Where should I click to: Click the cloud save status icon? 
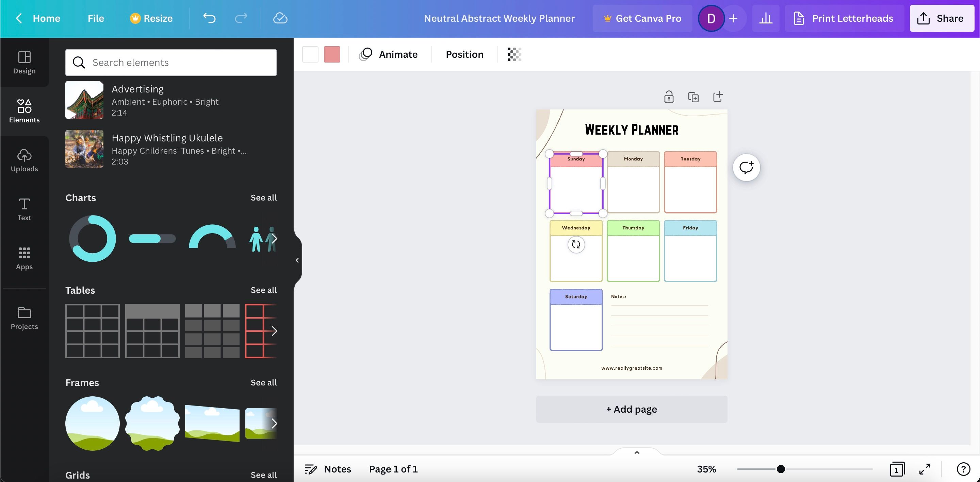pos(280,18)
